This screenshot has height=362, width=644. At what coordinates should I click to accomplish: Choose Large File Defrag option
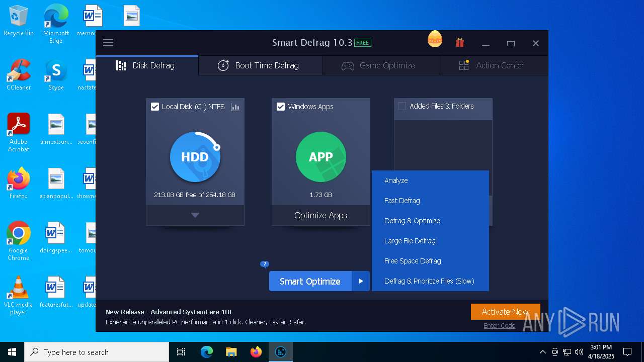click(430, 241)
